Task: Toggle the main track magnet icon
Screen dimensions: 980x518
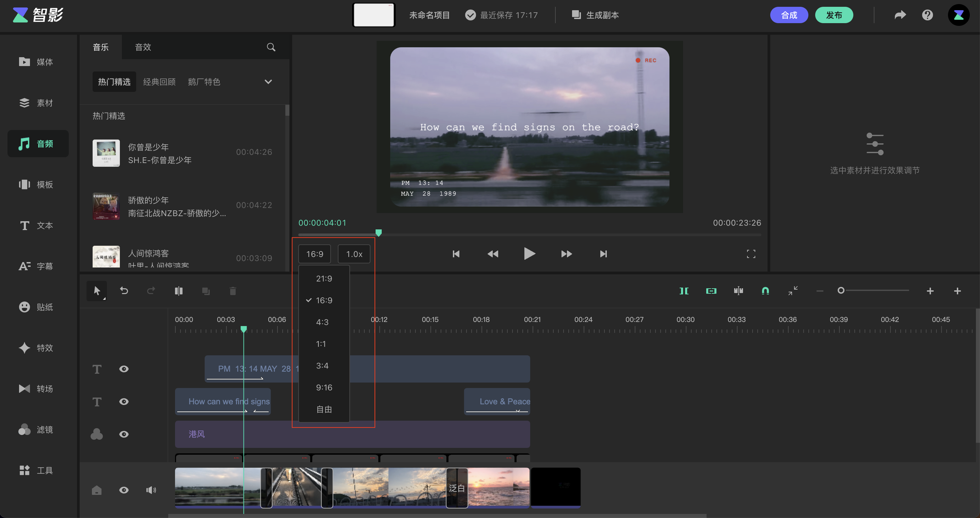Action: coord(684,291)
